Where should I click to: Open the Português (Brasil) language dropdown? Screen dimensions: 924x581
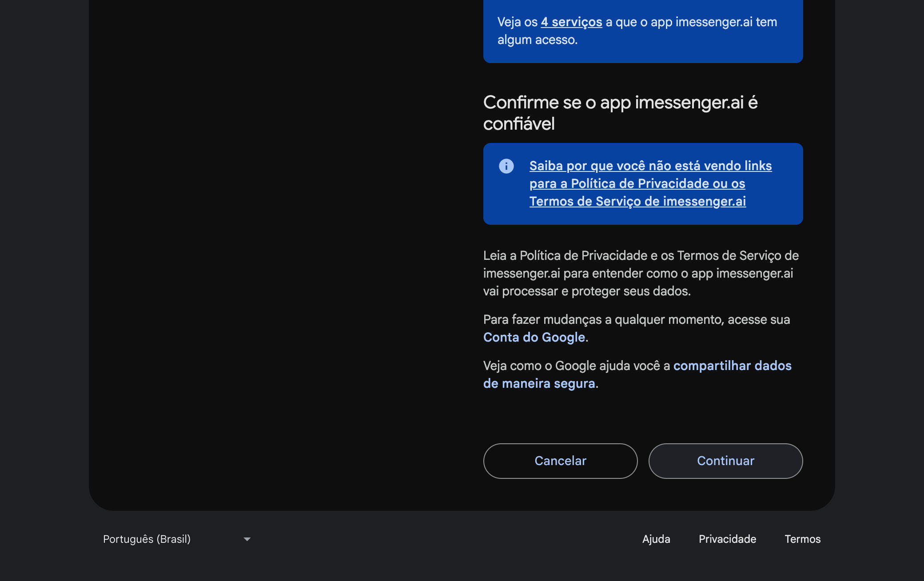177,539
